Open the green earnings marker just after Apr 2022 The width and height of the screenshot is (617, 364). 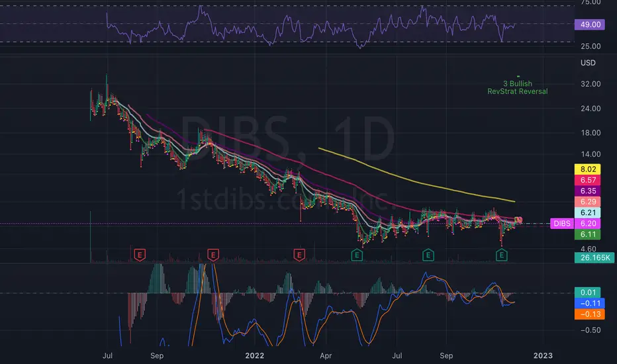[x=357, y=255]
